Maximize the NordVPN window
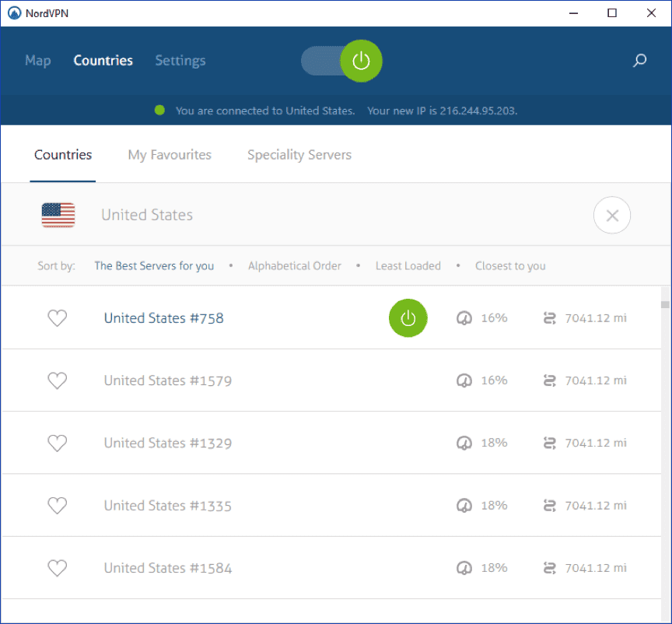 click(x=612, y=13)
